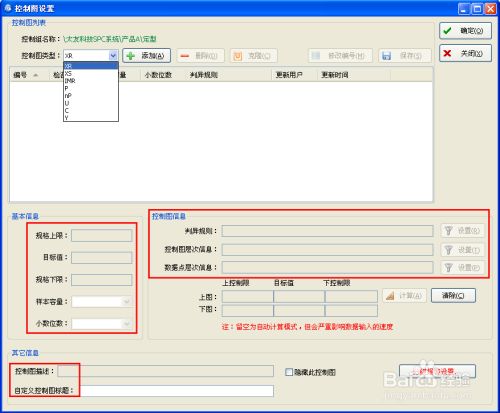Screen dimensions: 500x413
Task: Open the 样本容量 dropdown
Action: point(126,302)
